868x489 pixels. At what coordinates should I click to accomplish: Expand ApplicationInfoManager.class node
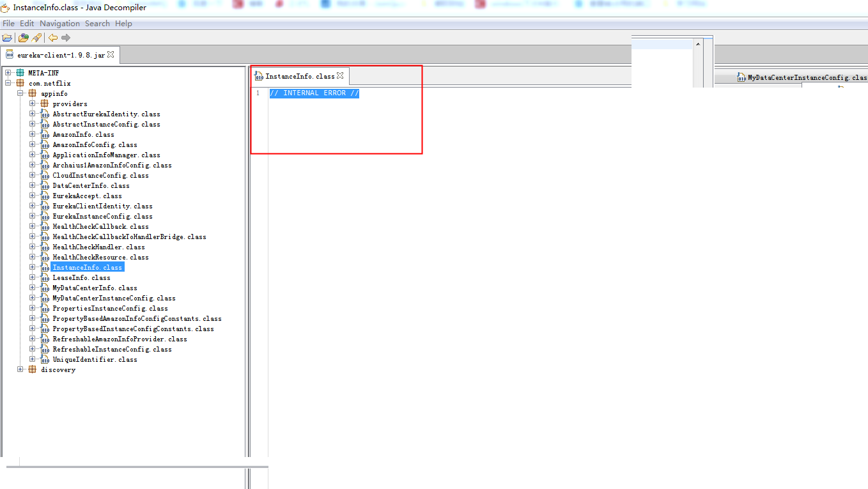click(33, 155)
